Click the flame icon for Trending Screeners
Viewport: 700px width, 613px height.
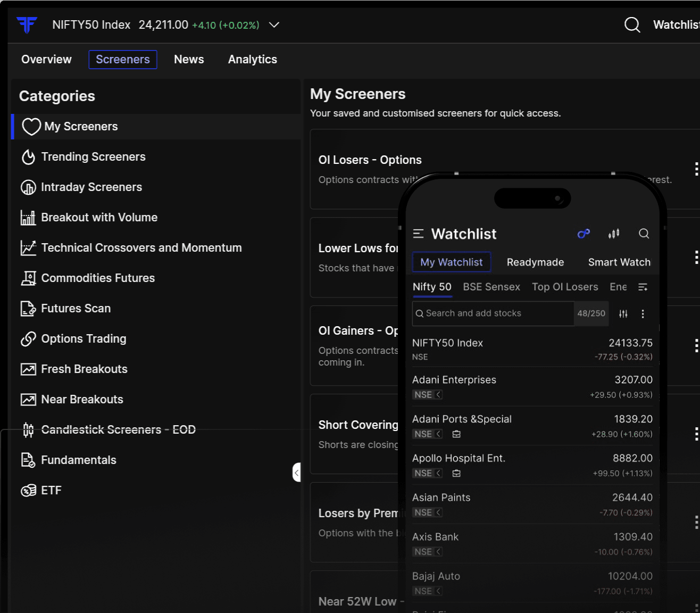click(28, 157)
